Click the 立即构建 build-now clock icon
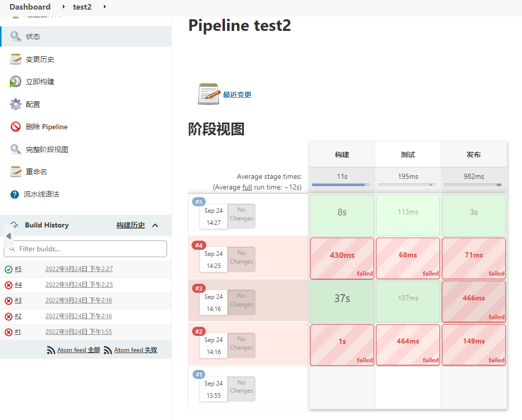Image resolution: width=522 pixels, height=420 pixels. point(16,82)
